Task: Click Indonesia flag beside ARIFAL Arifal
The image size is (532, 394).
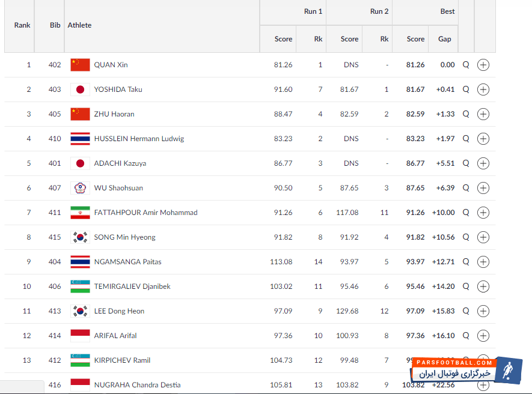Action: tap(80, 336)
